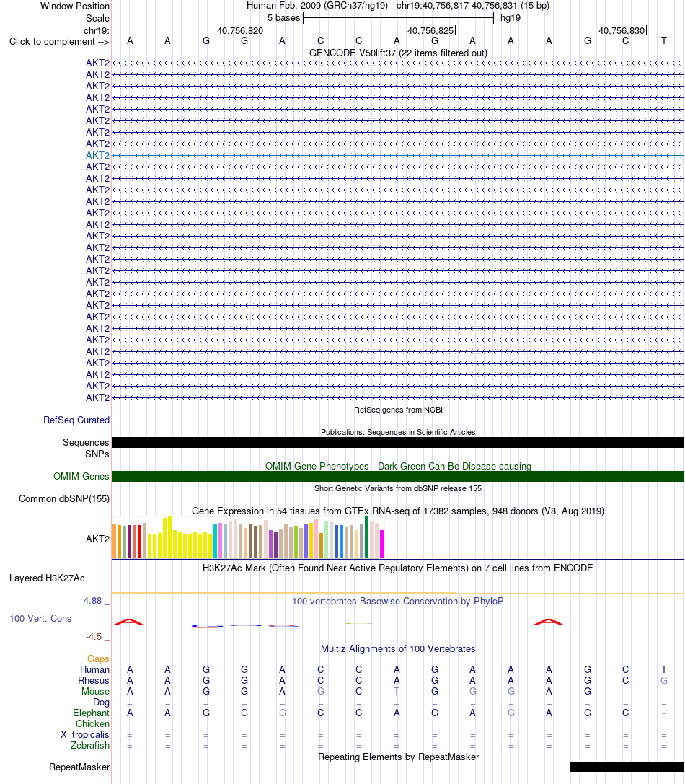This screenshot has height=784, width=685.
Task: Click 'Short Genetic Variants from dbSNP' title
Action: (398, 488)
